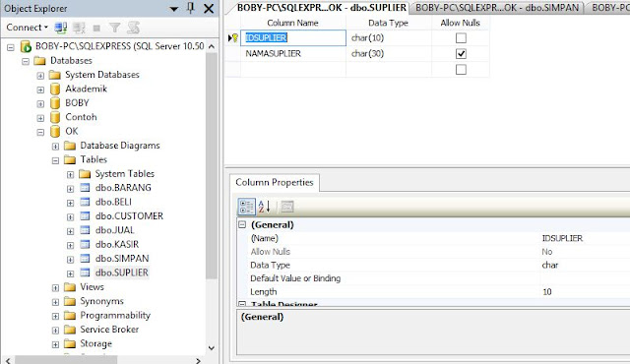The image size is (630, 364).
Task: Select the Length property value 10
Action: [x=547, y=292]
